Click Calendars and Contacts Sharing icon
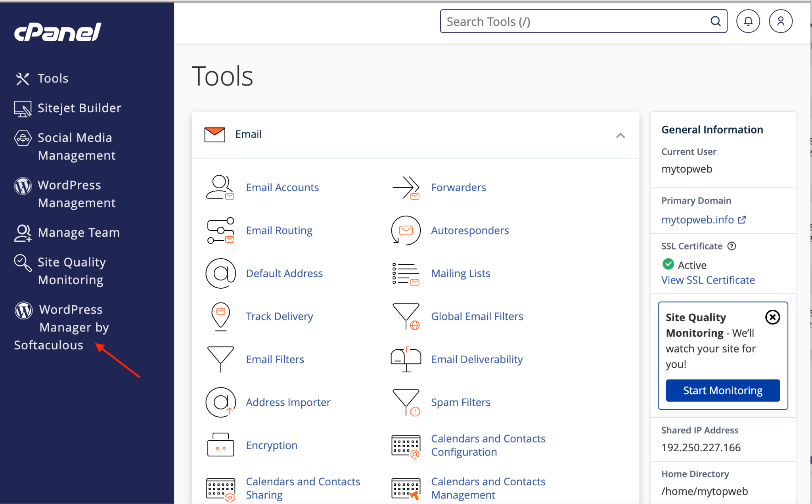812x504 pixels. pyautogui.click(x=220, y=490)
